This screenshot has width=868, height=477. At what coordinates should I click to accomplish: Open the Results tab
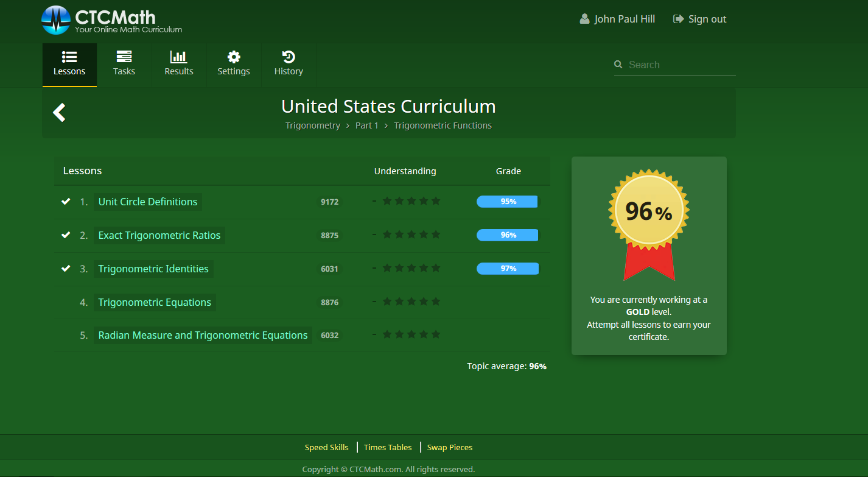coord(179,65)
